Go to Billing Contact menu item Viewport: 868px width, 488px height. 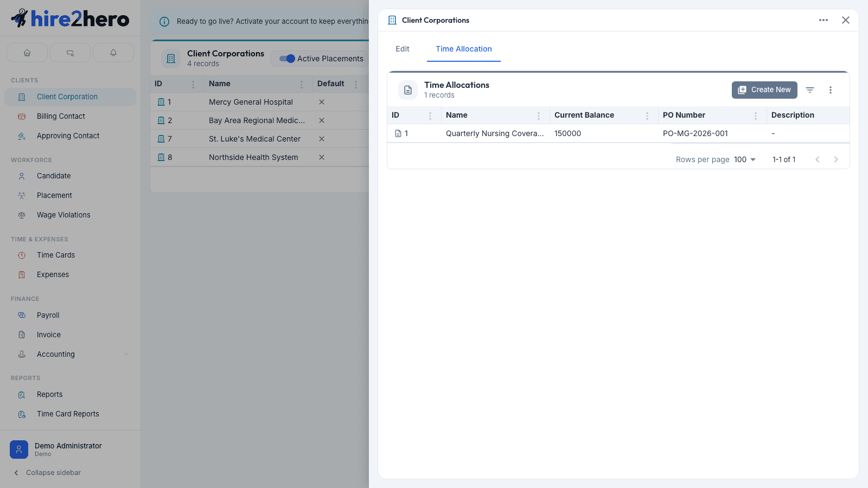(70, 117)
